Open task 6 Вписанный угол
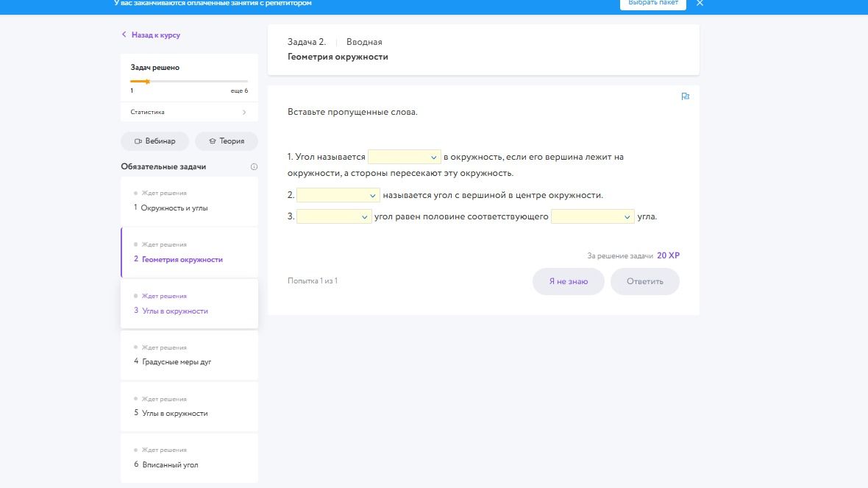This screenshot has width=868, height=488. pos(189,458)
